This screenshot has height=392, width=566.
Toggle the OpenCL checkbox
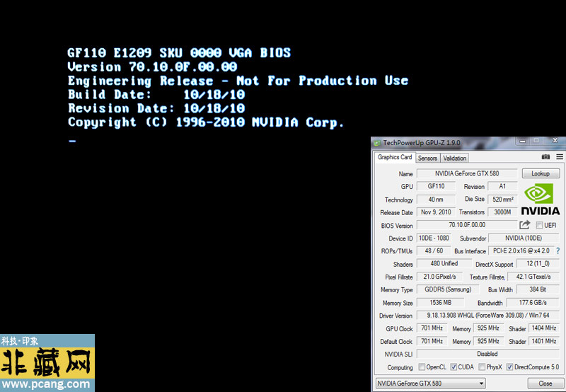[x=422, y=367]
